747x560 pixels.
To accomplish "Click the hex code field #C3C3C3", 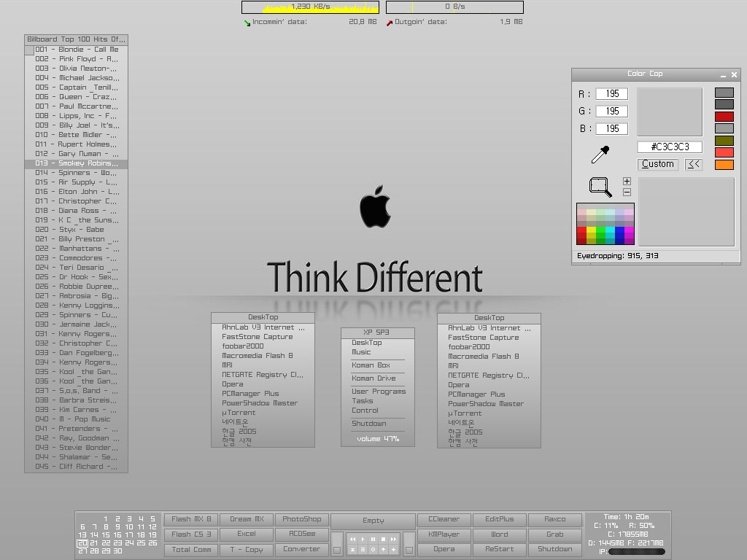I will (x=670, y=147).
